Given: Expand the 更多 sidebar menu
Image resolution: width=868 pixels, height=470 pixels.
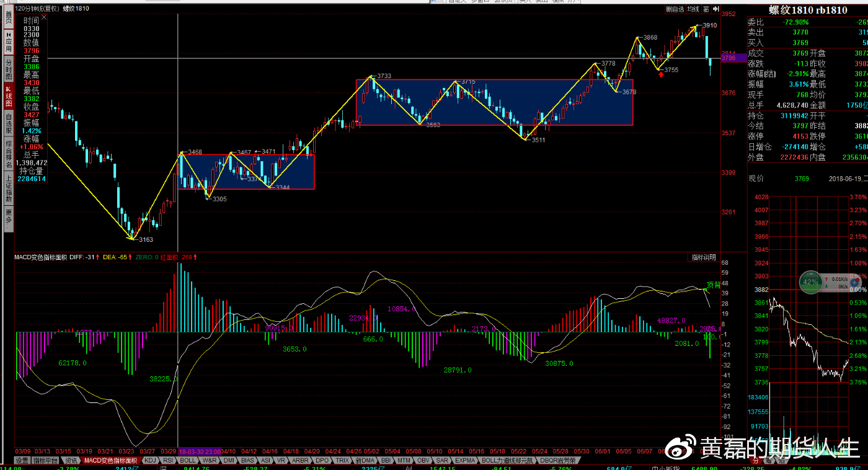Looking at the screenshot, I should click(x=9, y=216).
